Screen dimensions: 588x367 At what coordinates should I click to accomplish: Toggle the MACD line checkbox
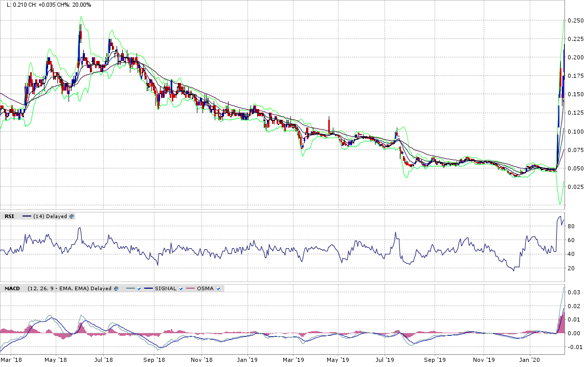click(139, 288)
